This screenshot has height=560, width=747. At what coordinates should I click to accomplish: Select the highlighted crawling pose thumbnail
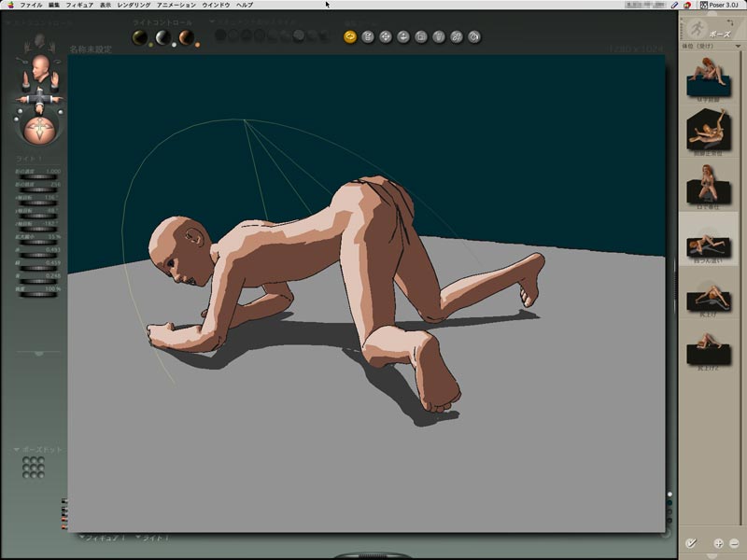tap(709, 245)
